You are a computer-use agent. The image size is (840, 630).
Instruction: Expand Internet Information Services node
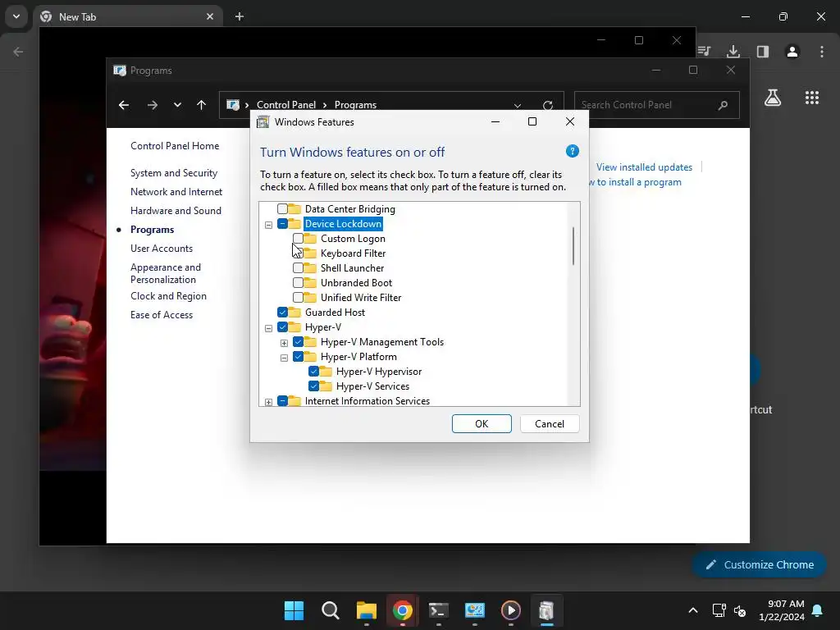pos(268,402)
